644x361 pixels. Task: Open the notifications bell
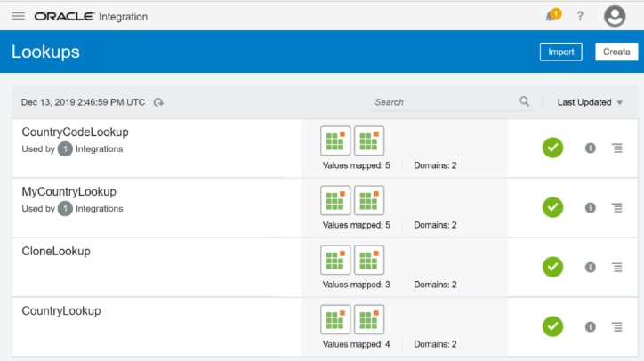point(552,16)
